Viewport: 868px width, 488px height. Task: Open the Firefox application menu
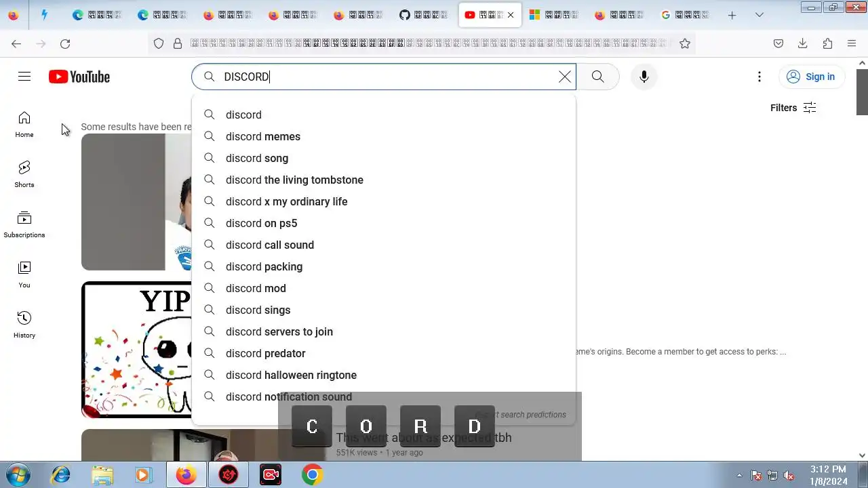[852, 43]
